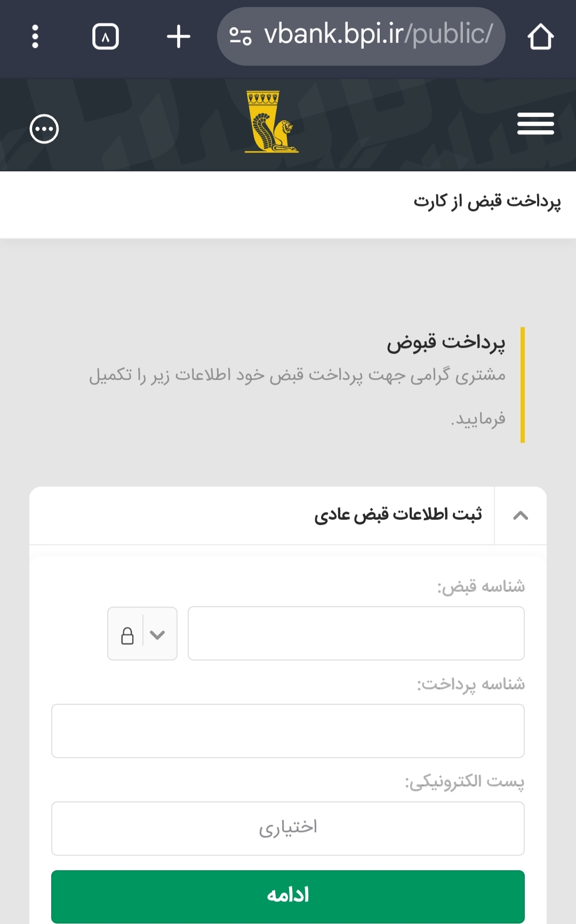This screenshot has width=576, height=924.
Task: Open the browser three-dot menu
Action: click(35, 36)
